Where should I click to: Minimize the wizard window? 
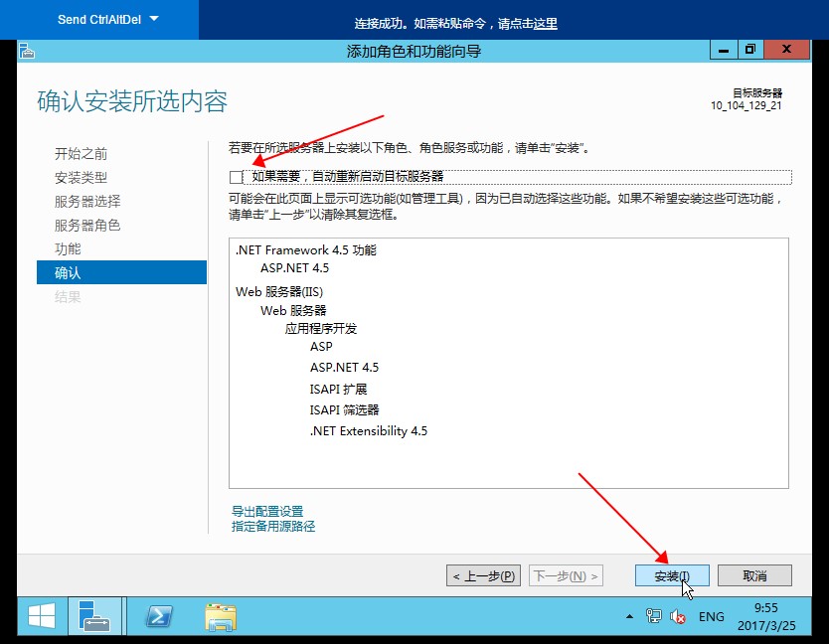[724, 51]
